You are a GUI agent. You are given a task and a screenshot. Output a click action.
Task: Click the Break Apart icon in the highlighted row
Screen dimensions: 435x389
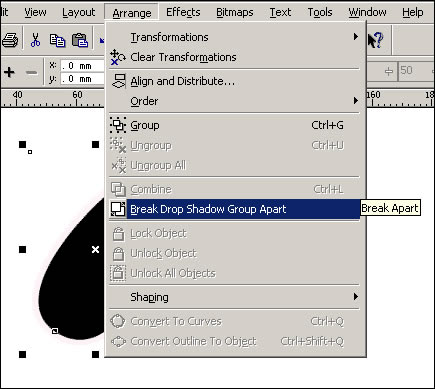(x=118, y=209)
